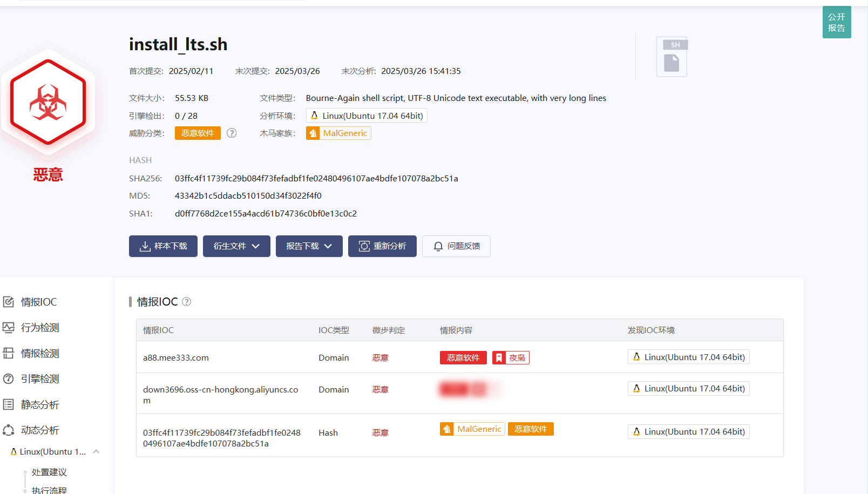Screen dimensions: 868x494
Task: Click the 问题反馈 feedback button
Action: pyautogui.click(x=456, y=246)
